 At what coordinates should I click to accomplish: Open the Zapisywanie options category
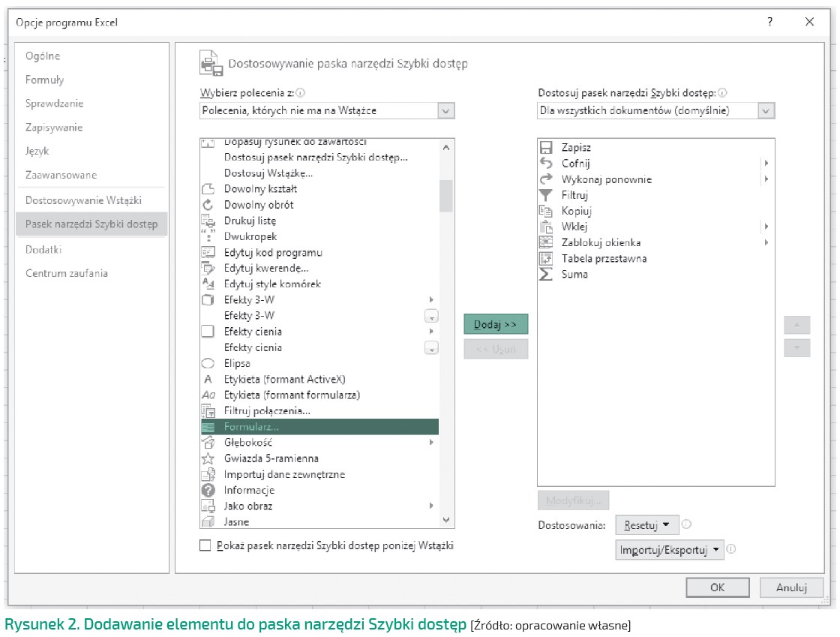54,128
